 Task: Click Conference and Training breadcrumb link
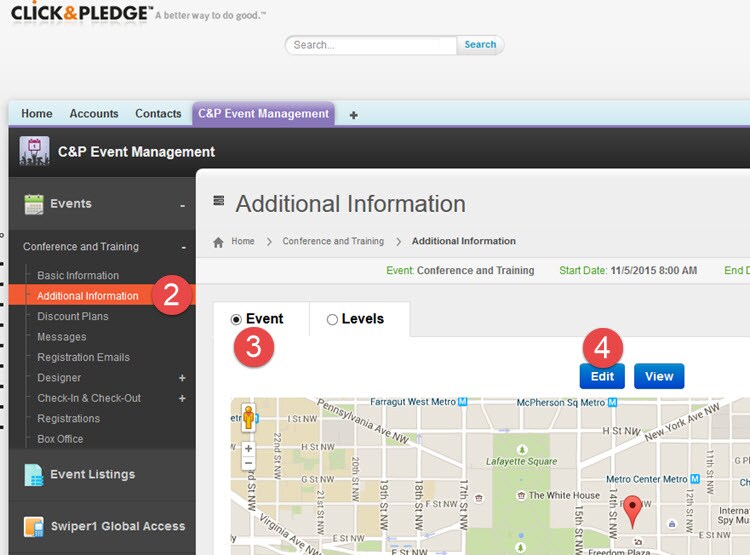(333, 242)
